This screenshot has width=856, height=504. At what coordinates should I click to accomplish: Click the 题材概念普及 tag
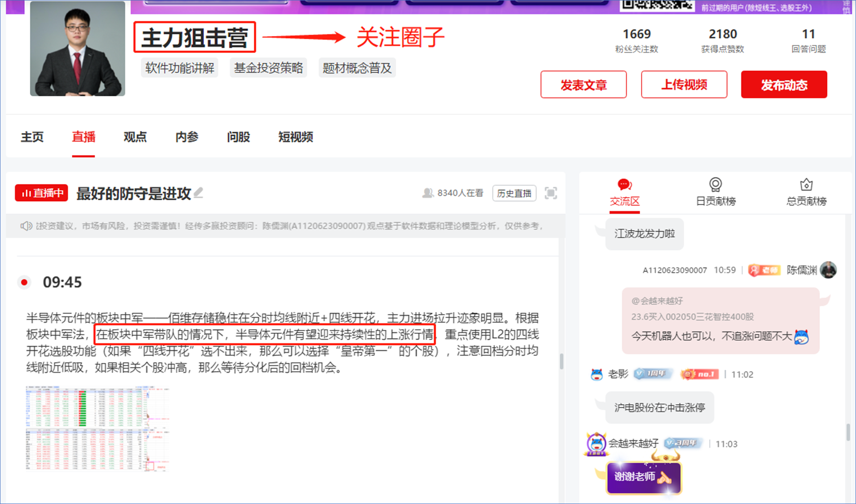357,68
